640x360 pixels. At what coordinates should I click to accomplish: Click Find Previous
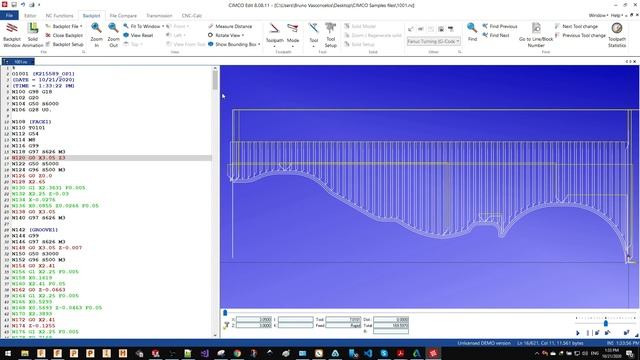click(x=500, y=26)
